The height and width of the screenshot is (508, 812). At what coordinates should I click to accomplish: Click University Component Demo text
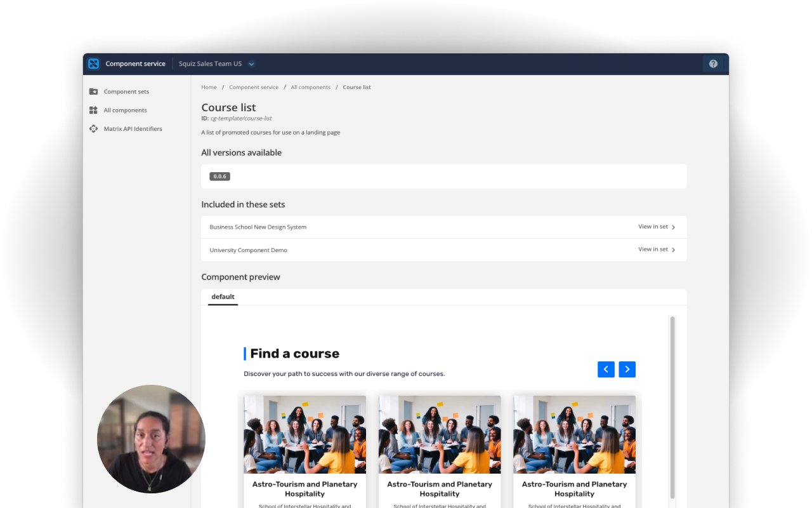(x=248, y=250)
